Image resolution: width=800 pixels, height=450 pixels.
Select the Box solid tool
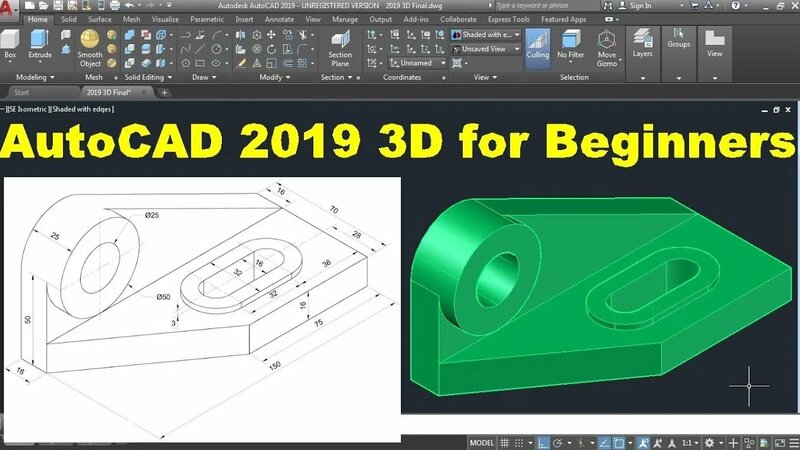point(10,45)
